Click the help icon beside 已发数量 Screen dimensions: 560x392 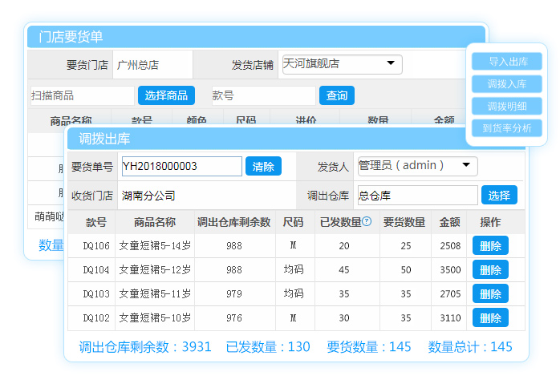(367, 221)
